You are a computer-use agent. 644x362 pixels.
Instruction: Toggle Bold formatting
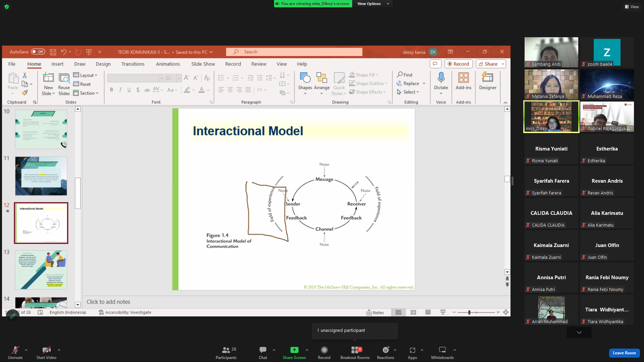[111, 90]
